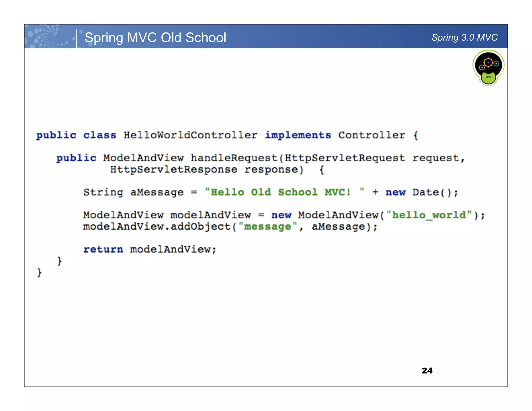This screenshot has width=532, height=411.
Task: Click the 'Spring MVC Old School' title
Action: (155, 38)
